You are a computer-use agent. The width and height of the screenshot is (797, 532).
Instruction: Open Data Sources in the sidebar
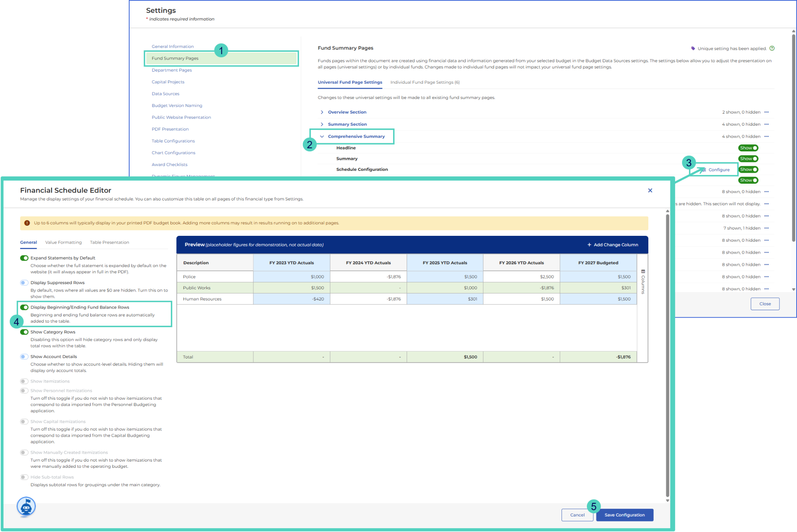[165, 94]
